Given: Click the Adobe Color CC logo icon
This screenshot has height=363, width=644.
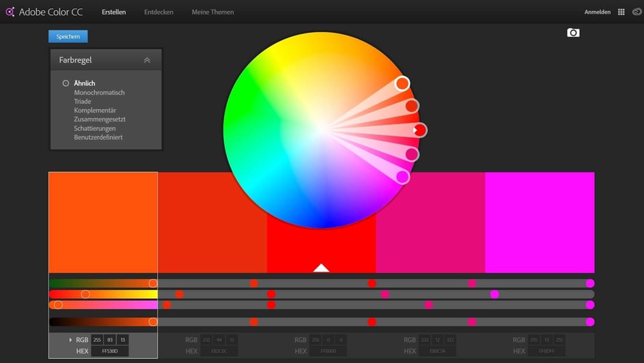Looking at the screenshot, I should (10, 12).
